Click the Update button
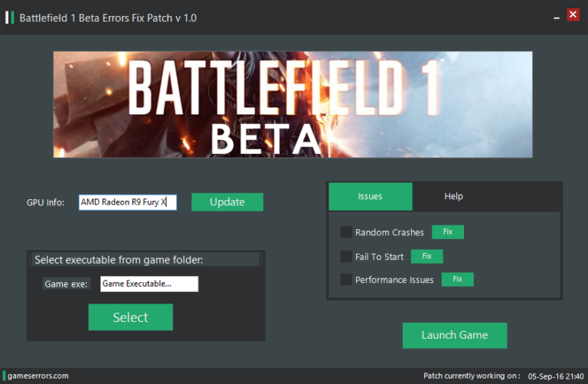This screenshot has width=588, height=384. pyautogui.click(x=227, y=202)
